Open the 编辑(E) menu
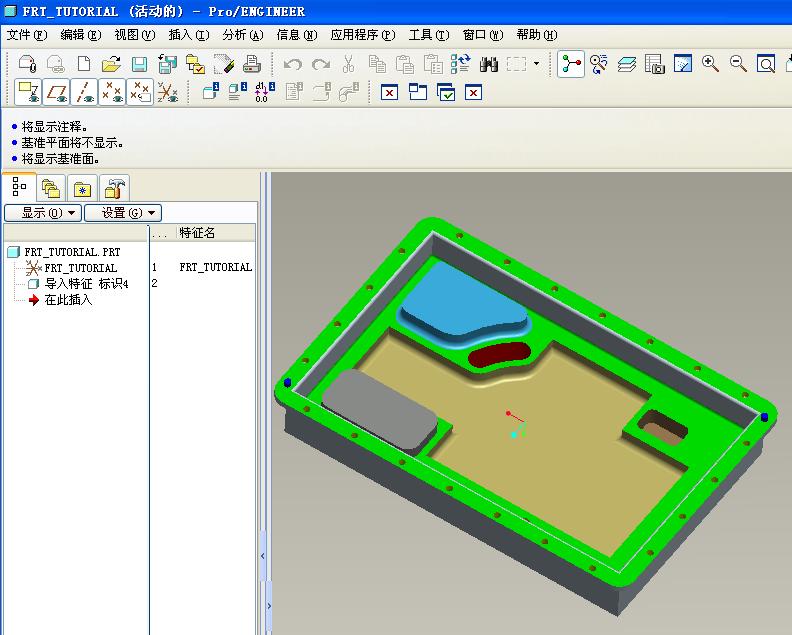This screenshot has width=792, height=635. (81, 35)
